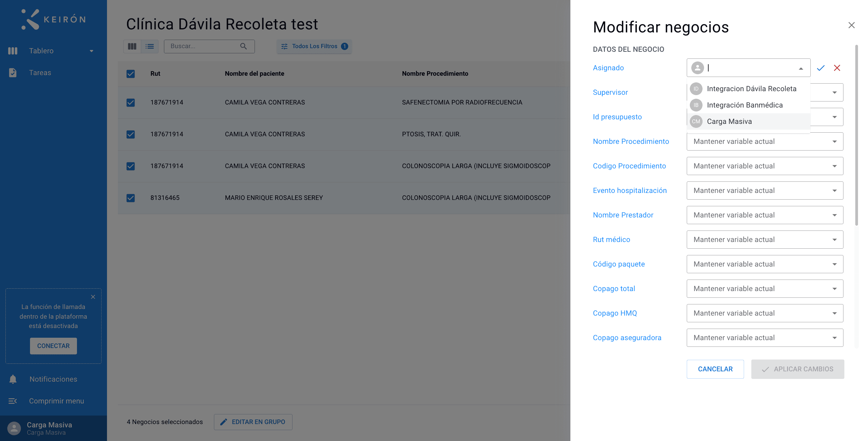This screenshot has height=441, width=868.
Task: Click the CANCELAR button
Action: (x=715, y=369)
